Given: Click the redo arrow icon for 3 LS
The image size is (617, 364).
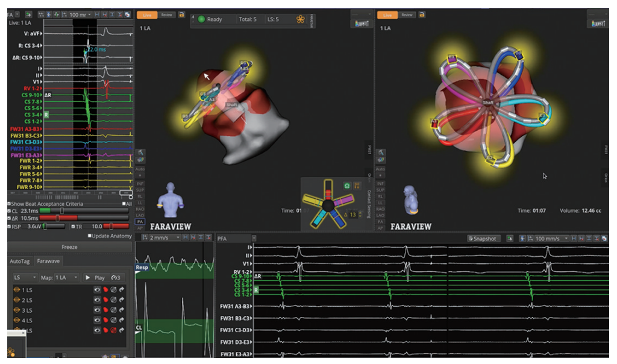Looking at the screenshot, I should (x=122, y=310).
